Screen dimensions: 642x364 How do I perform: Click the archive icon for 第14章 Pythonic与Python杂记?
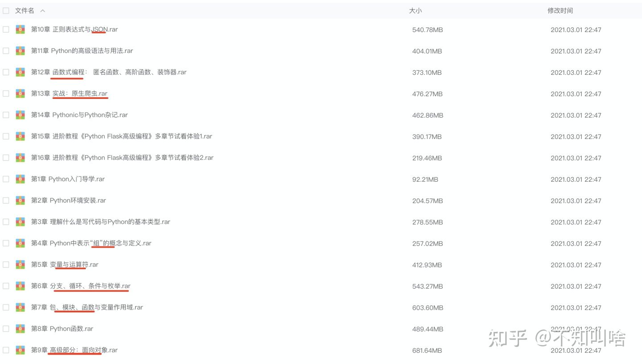tap(21, 115)
